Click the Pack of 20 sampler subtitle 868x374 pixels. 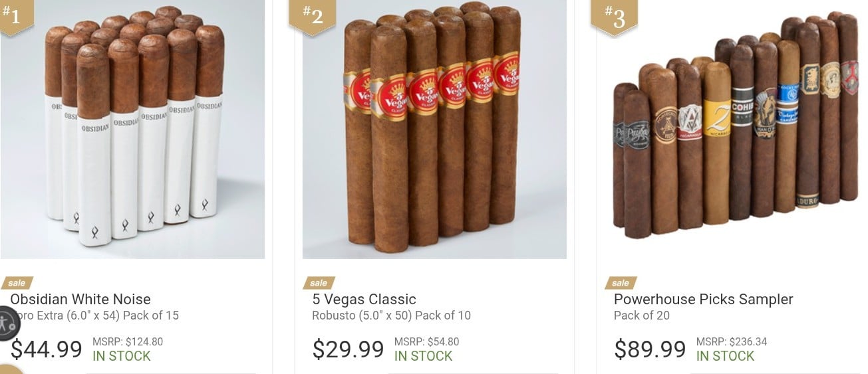coord(642,316)
